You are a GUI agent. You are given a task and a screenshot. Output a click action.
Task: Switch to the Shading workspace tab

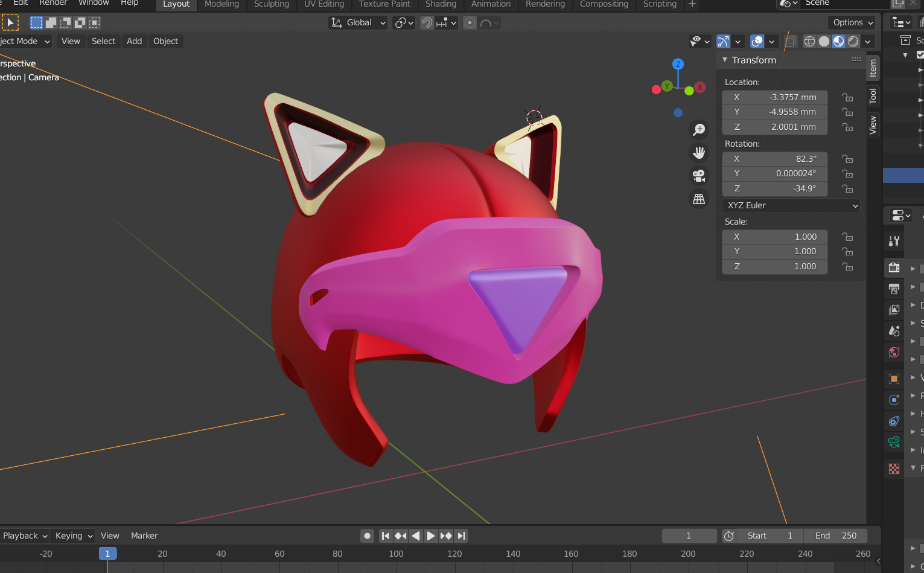coord(441,4)
